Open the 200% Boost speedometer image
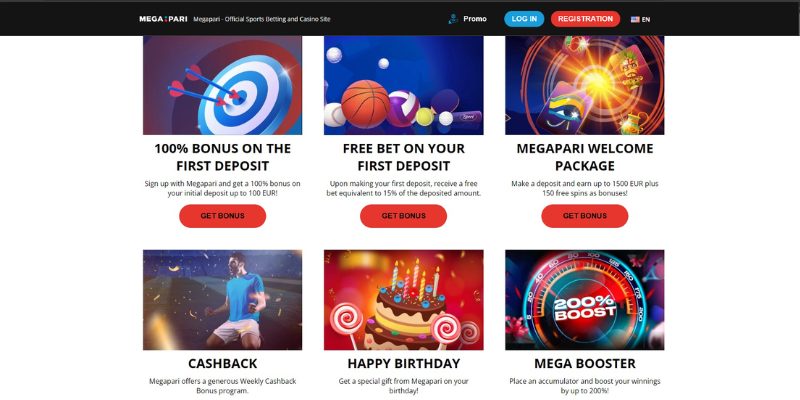 (585, 300)
